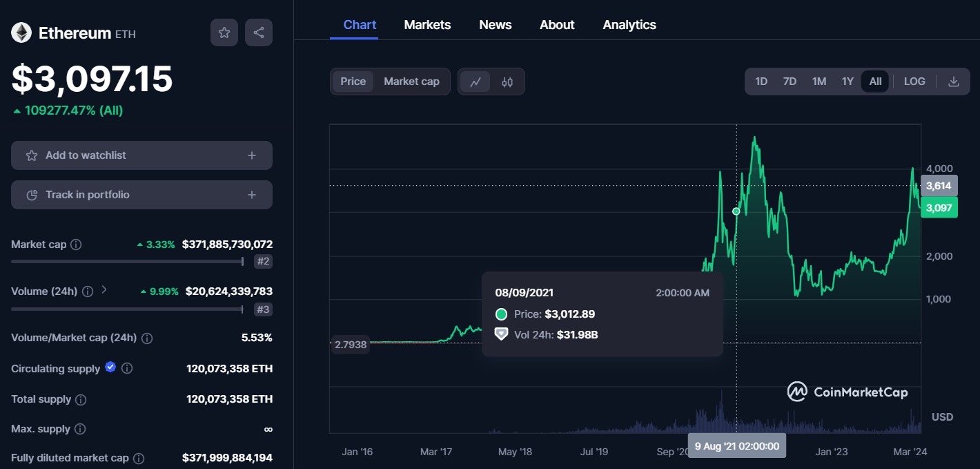Download the chart data
This screenshot has width=980, height=469.
(x=954, y=82)
